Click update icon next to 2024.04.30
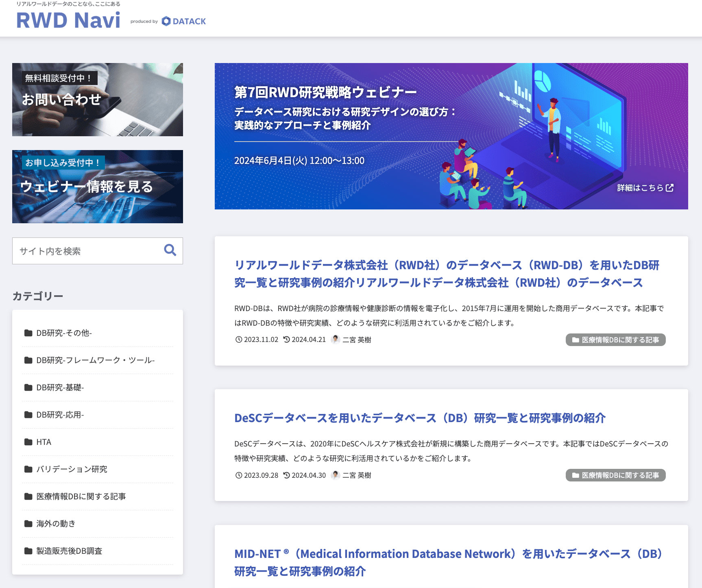Image resolution: width=702 pixels, height=588 pixels. (x=287, y=475)
